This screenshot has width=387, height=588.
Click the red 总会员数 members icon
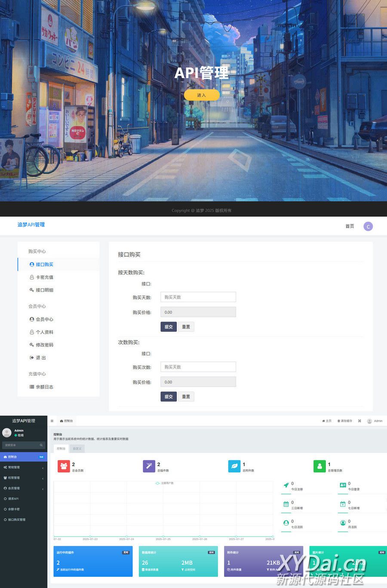pyautogui.click(x=64, y=466)
